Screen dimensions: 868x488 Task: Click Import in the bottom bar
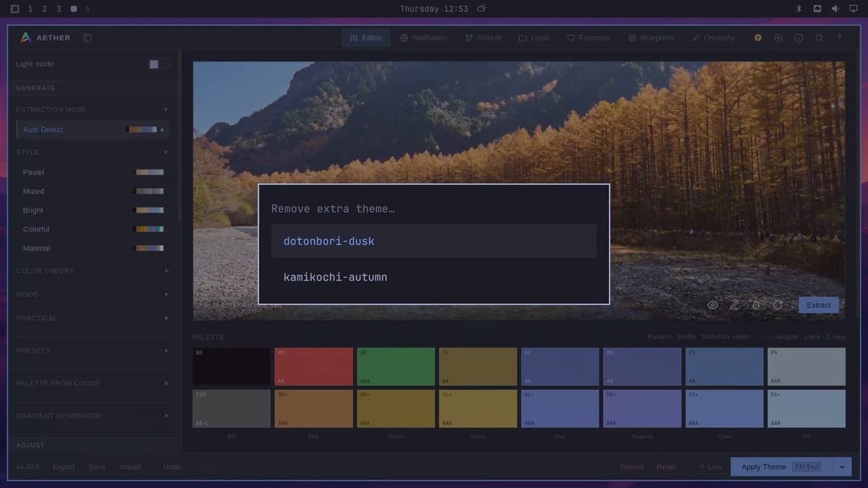(x=130, y=467)
